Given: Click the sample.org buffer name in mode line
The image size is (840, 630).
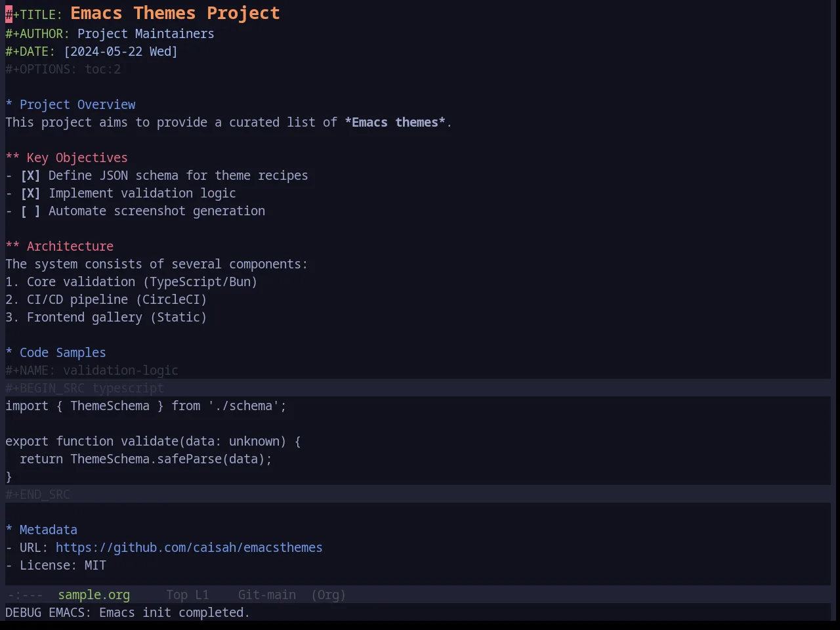Looking at the screenshot, I should tap(94, 595).
